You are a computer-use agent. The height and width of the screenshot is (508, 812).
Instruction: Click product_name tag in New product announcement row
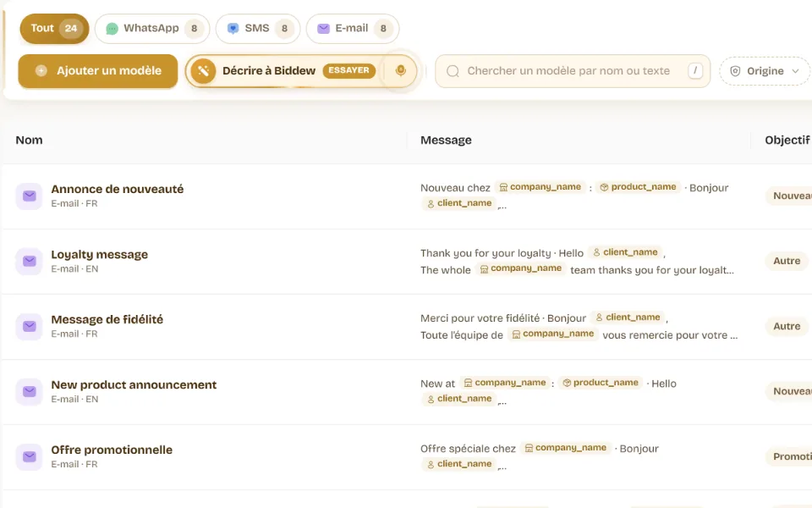pos(601,383)
